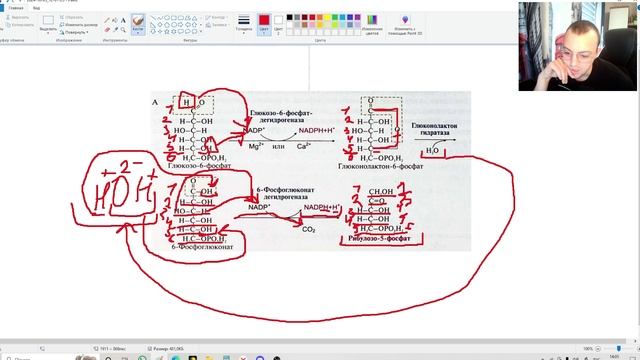Select the Цвет 1 foreground color box
The height and width of the screenshot is (360, 640).
pos(264,24)
